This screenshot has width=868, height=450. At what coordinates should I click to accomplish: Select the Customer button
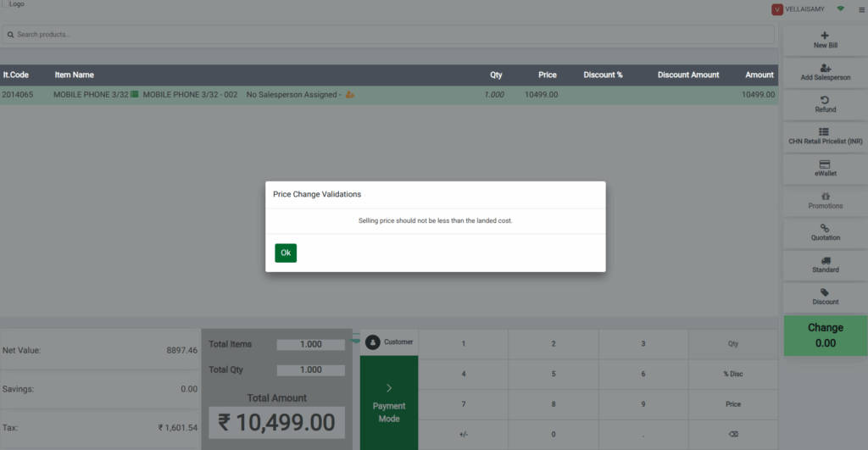coord(389,342)
